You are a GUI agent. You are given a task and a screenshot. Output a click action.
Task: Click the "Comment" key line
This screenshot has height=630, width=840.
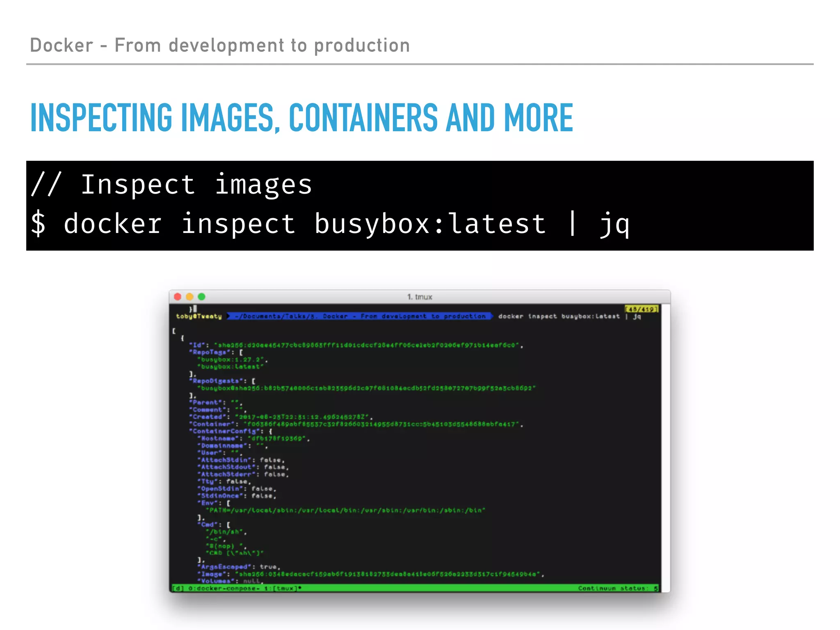click(x=218, y=410)
